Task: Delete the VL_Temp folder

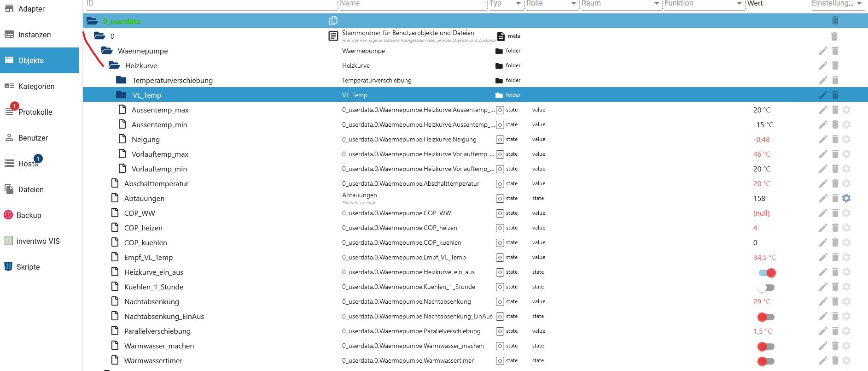Action: 835,95
